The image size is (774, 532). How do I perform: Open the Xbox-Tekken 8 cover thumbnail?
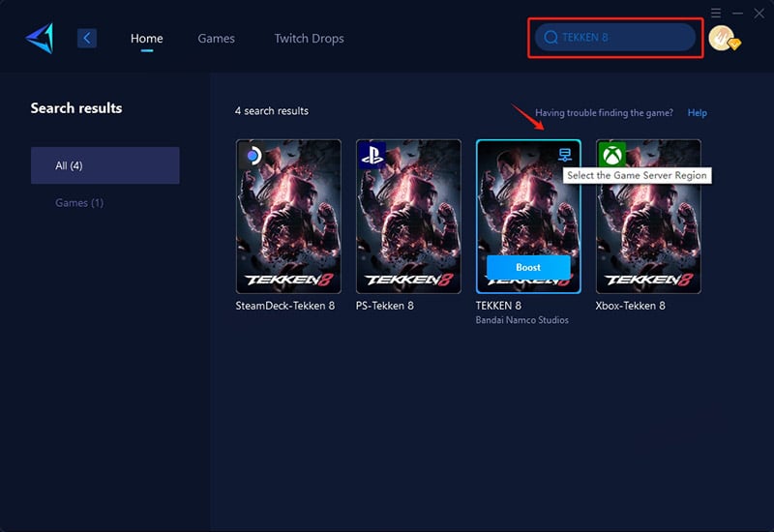click(648, 216)
